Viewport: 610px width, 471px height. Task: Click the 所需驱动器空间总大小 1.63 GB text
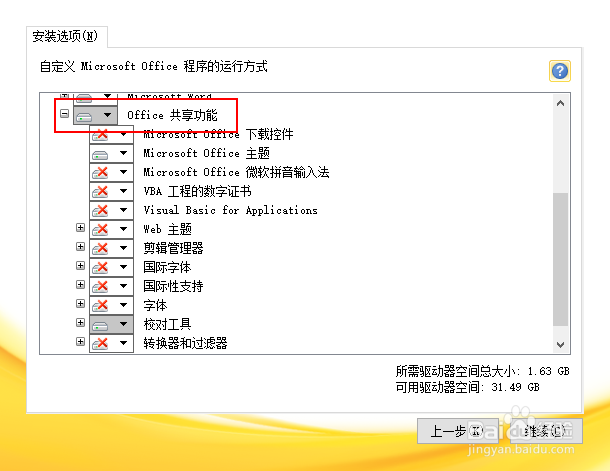point(482,371)
